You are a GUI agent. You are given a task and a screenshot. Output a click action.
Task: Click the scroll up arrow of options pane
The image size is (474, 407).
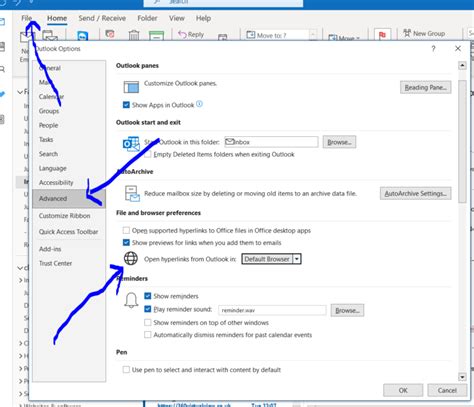[462, 65]
